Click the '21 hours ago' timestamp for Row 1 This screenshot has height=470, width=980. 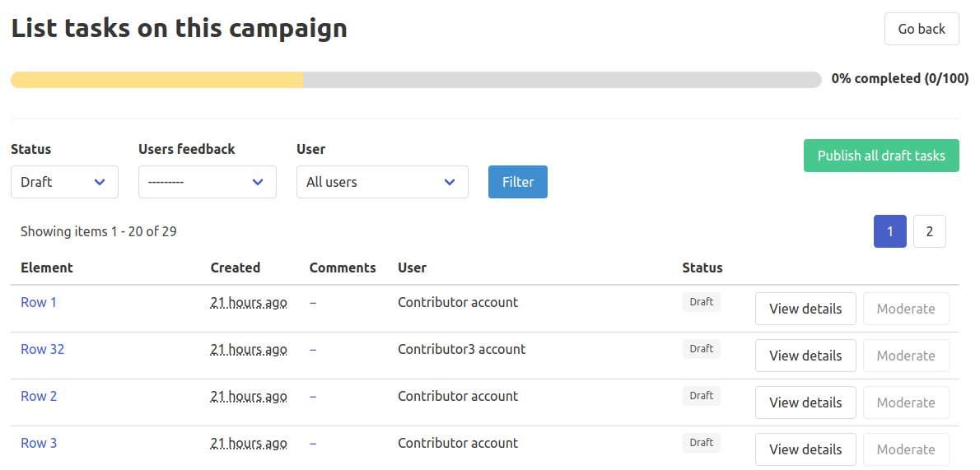249,303
